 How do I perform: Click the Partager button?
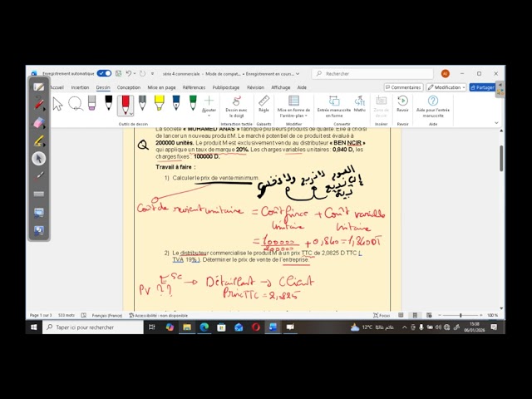(482, 87)
